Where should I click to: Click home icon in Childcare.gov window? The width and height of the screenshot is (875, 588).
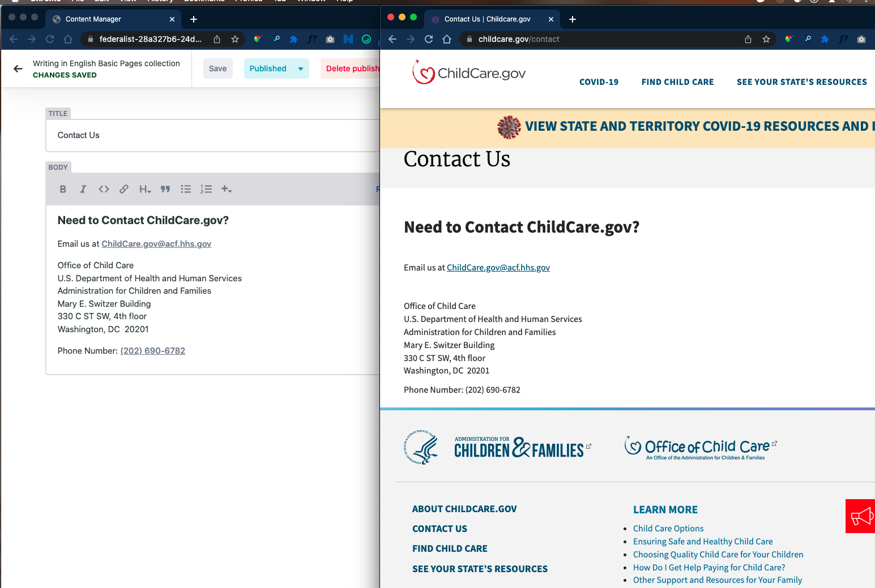(x=447, y=39)
